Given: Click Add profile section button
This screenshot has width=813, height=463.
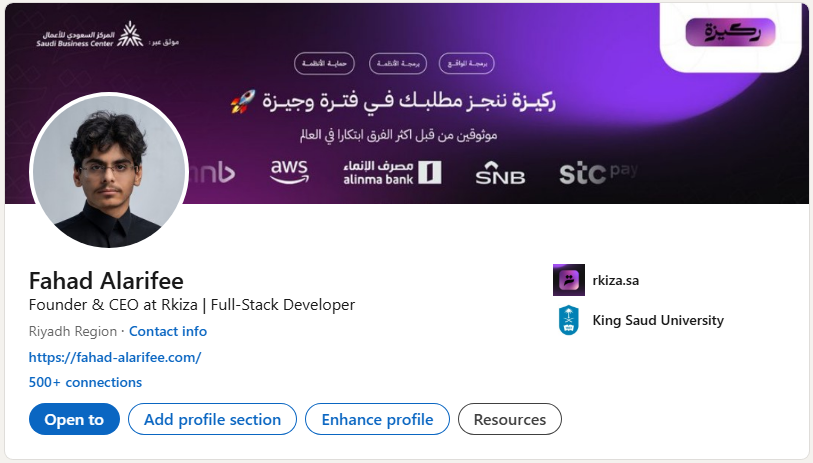Looking at the screenshot, I should tap(213, 419).
